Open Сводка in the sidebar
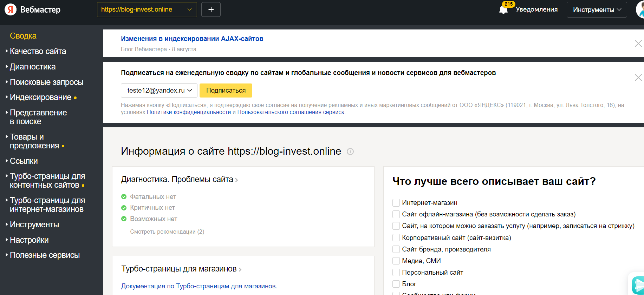This screenshot has width=644, height=295. (23, 36)
